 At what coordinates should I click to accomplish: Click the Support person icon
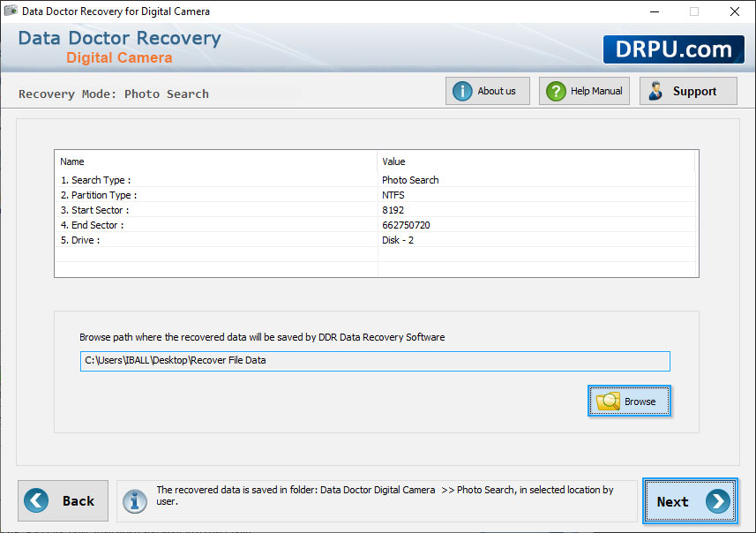pos(655,91)
